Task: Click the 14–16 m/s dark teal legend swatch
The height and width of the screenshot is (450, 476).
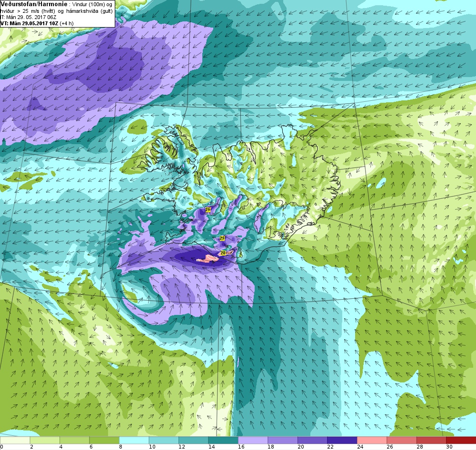Action: click(223, 440)
